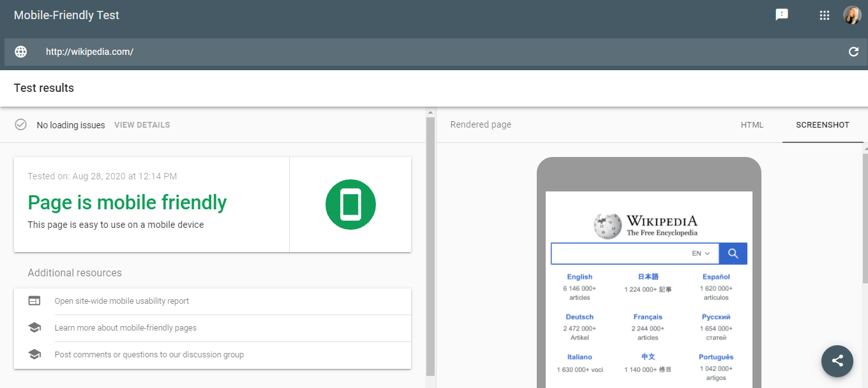Screen dimensions: 868x388
Task: Click the reload test icon in URL bar
Action: (x=853, y=52)
